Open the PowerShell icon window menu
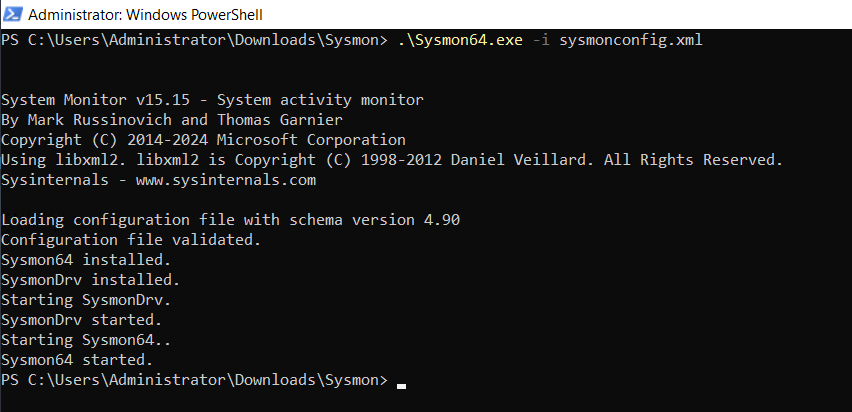The width and height of the screenshot is (852, 412). [12, 14]
